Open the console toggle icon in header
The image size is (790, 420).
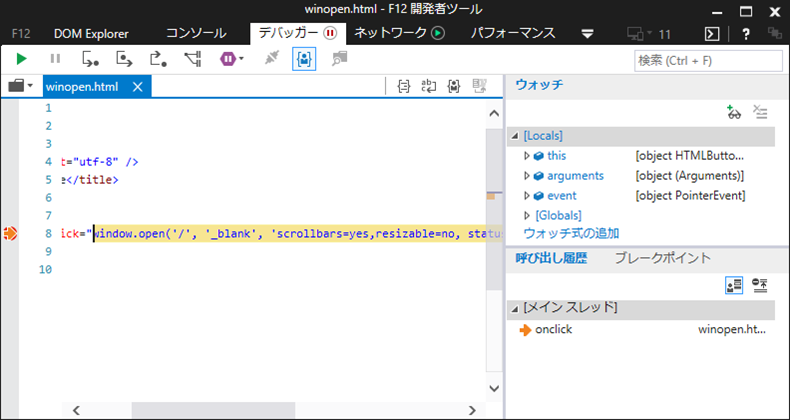point(711,33)
